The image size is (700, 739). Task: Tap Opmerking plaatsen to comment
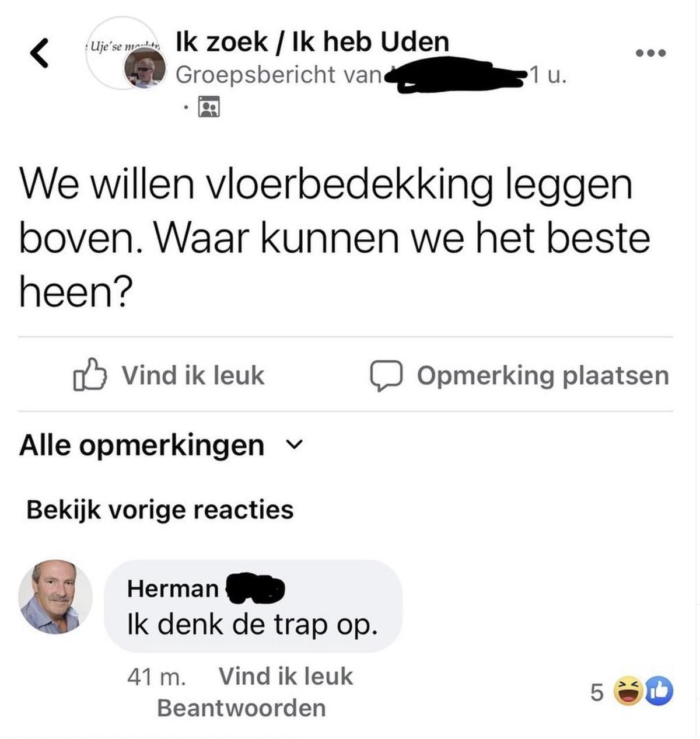[542, 375]
